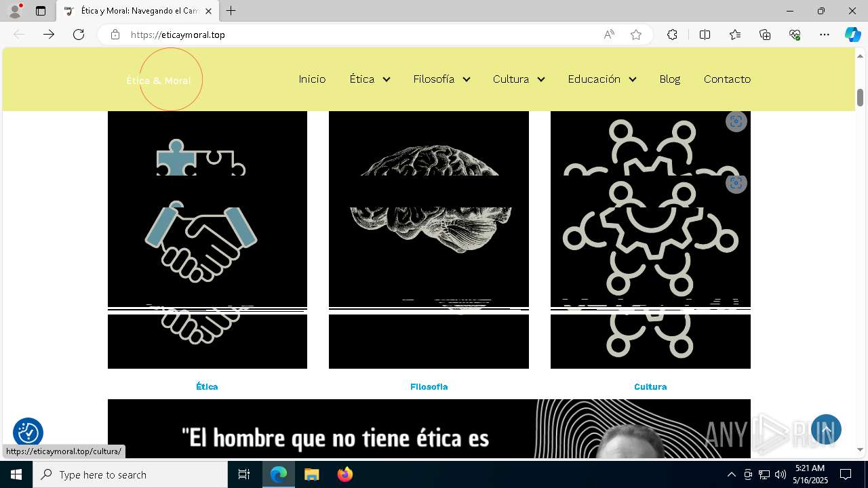The height and width of the screenshot is (488, 868).
Task: Add this page to favorites star
Action: pos(636,35)
